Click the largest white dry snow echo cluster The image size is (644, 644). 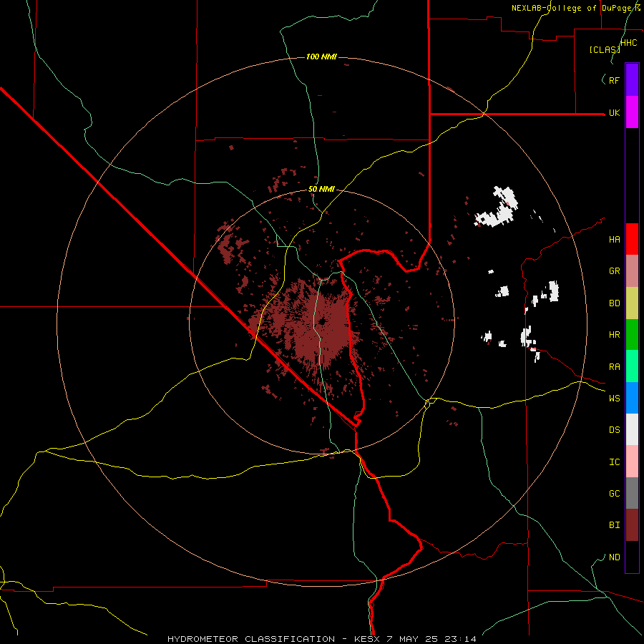tap(496, 208)
